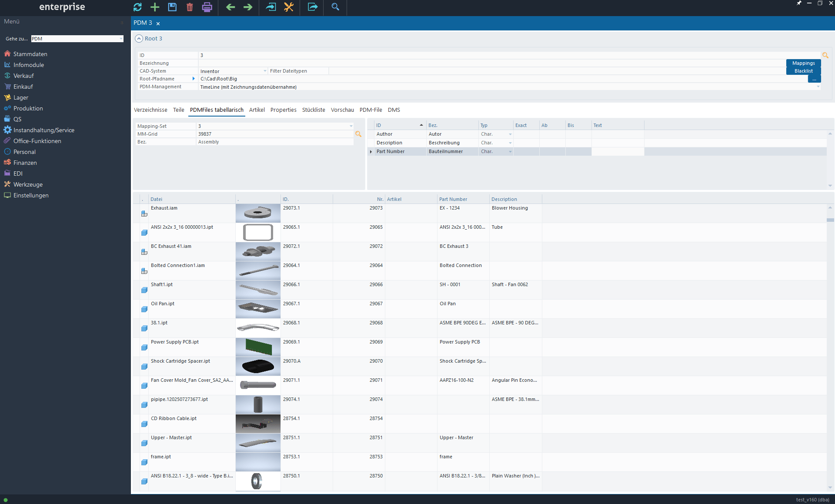Click the Bezeichnung input field
Viewport: 835px width, 504px height.
(492, 63)
